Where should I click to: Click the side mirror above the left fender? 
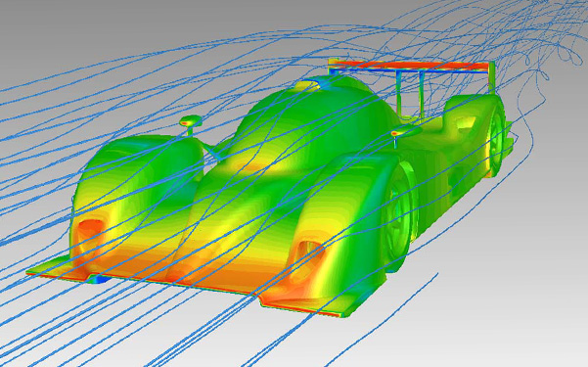coord(191,121)
